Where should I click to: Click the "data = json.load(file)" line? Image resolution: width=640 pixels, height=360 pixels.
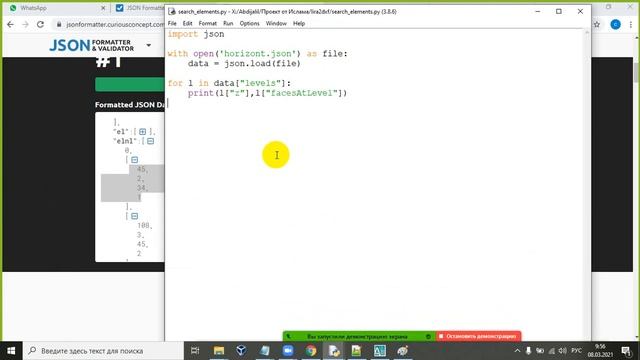pyautogui.click(x=244, y=64)
